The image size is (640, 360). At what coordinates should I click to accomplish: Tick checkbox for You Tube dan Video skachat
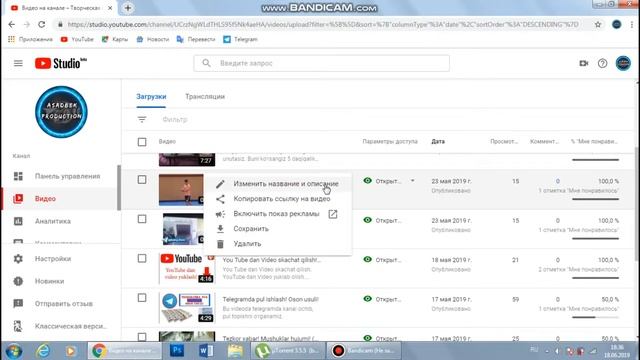[x=142, y=258]
